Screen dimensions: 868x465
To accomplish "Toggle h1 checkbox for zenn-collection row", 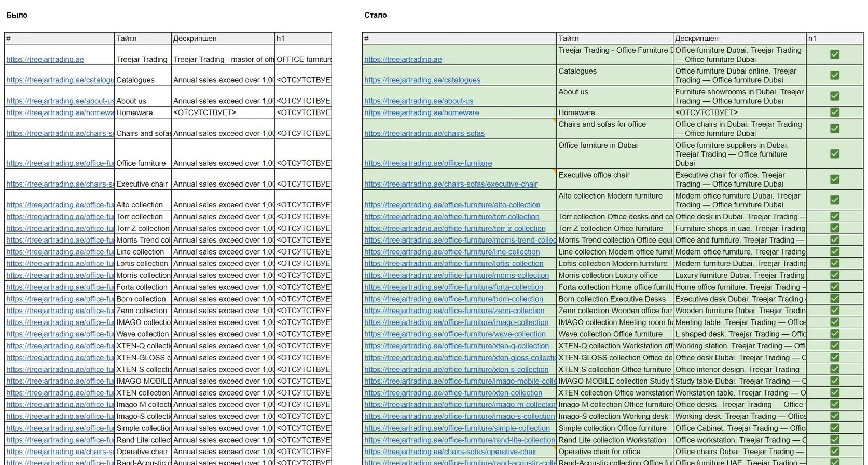I will [x=834, y=311].
